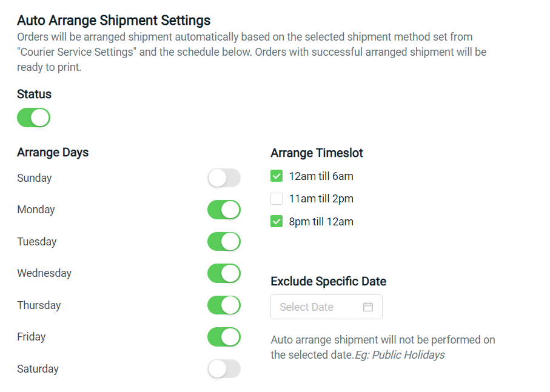Click the 12am till 6am label text

tap(320, 176)
